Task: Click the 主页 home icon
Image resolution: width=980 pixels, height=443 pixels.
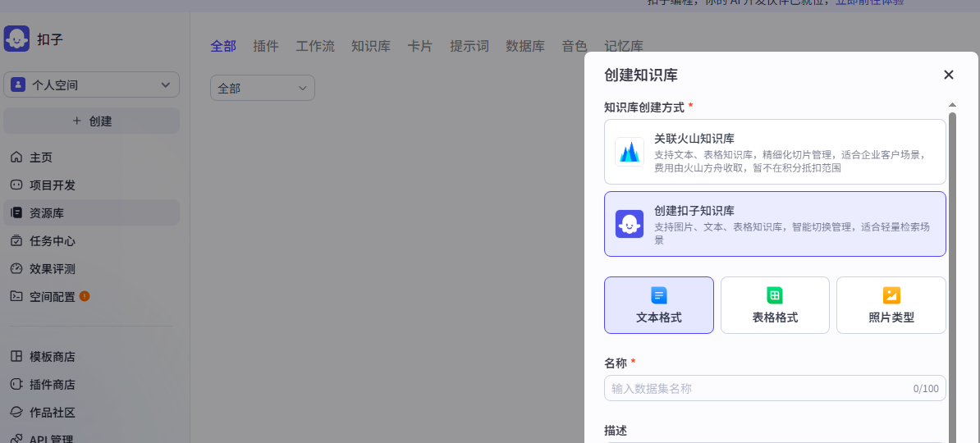Action: tap(17, 157)
